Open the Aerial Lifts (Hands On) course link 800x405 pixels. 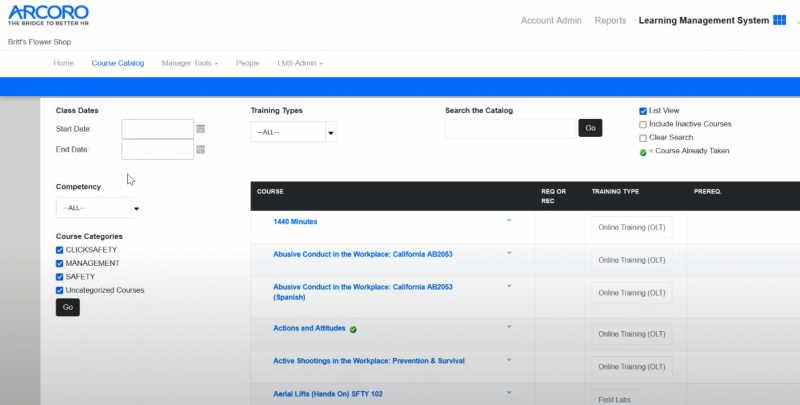point(328,394)
